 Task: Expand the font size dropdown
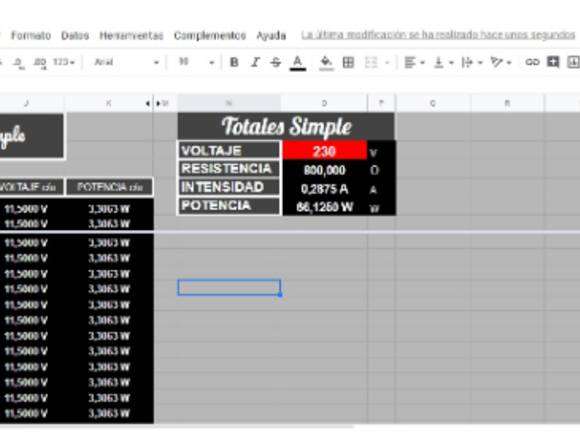(x=196, y=62)
